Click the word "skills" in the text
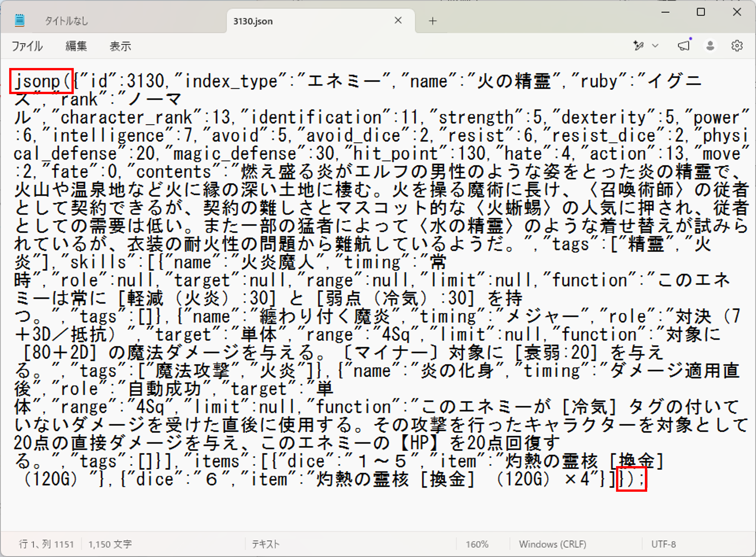This screenshot has width=756, height=557. pos(99,262)
